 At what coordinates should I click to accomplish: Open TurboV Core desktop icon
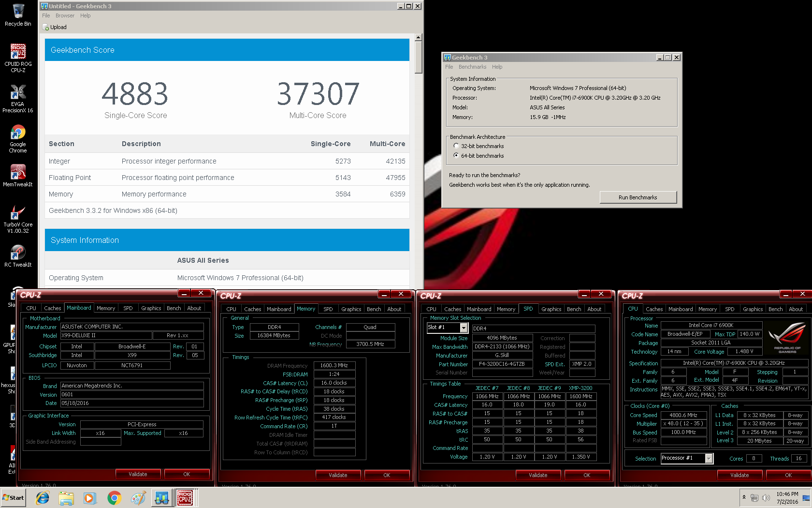(18, 219)
